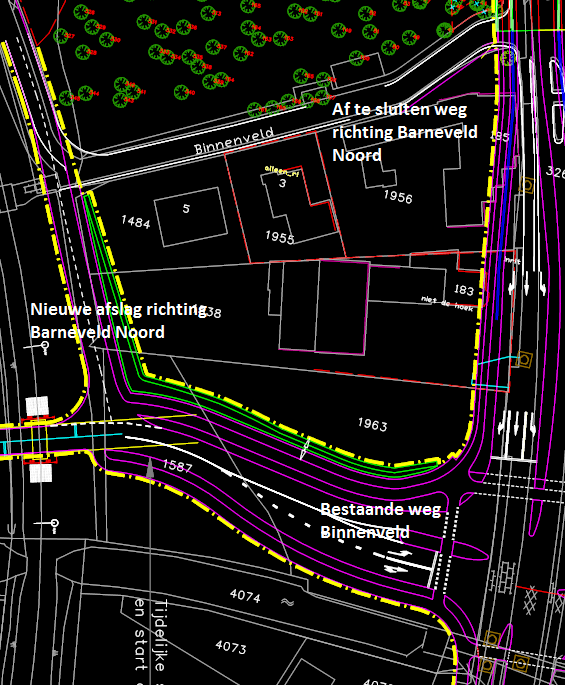Click house number 3 inside building outline
This screenshot has height=685, width=565.
coord(282,183)
